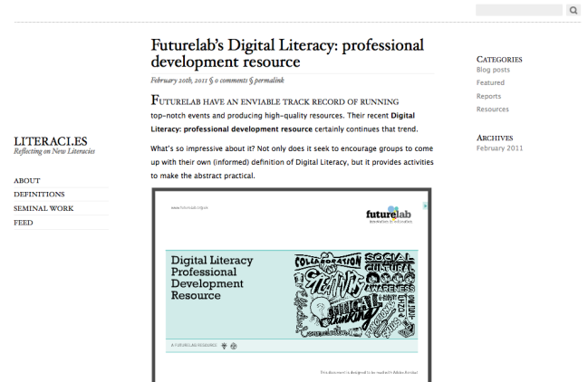Open the About page in the sidebar
The height and width of the screenshot is (382, 588).
pyautogui.click(x=26, y=181)
